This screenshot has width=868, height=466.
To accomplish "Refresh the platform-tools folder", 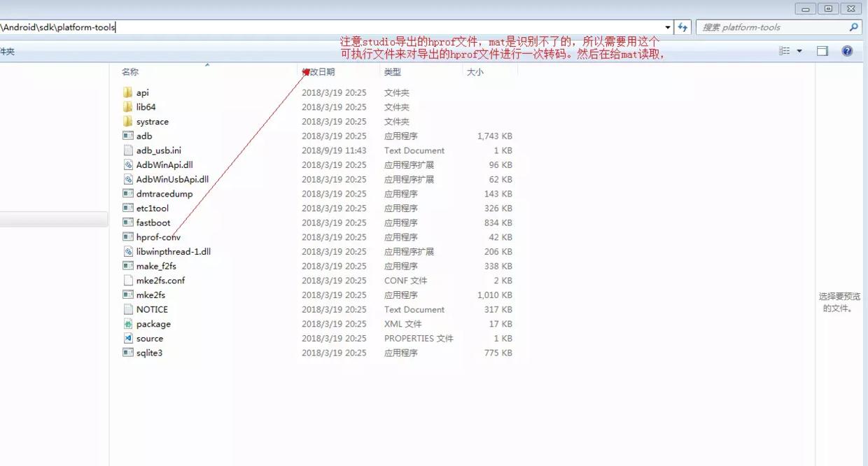I will coord(682,26).
